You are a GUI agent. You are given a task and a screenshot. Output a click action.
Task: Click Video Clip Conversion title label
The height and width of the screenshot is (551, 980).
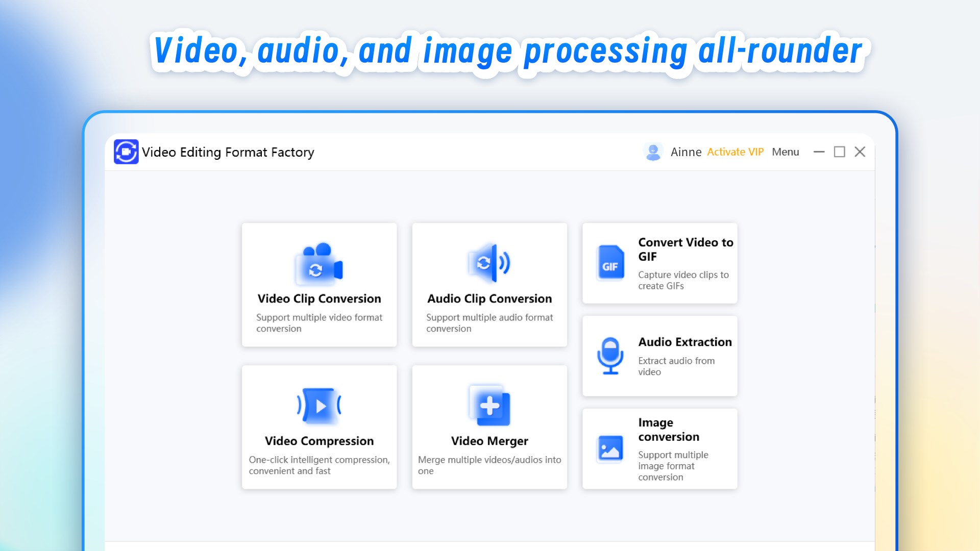[319, 298]
